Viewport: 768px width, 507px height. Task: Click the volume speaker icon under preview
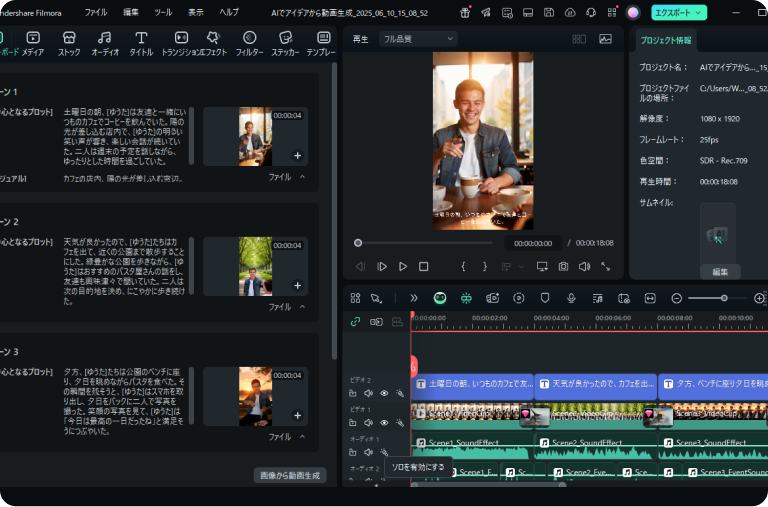pyautogui.click(x=584, y=266)
